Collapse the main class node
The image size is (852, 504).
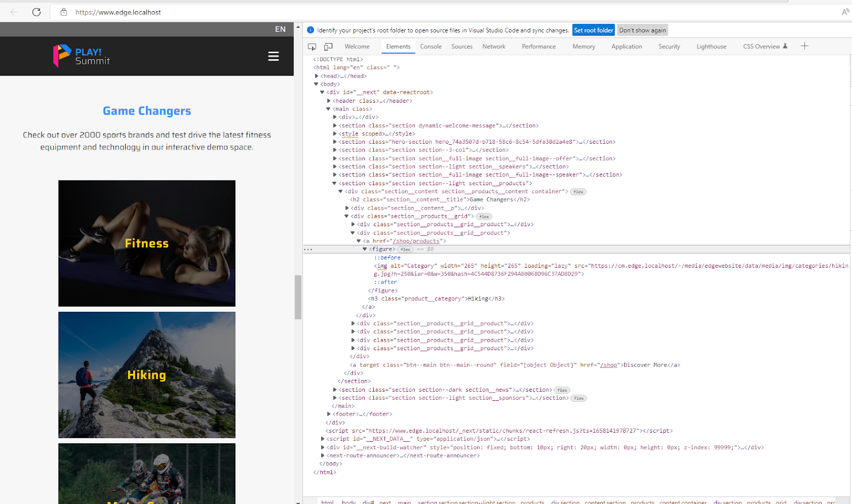pos(329,109)
